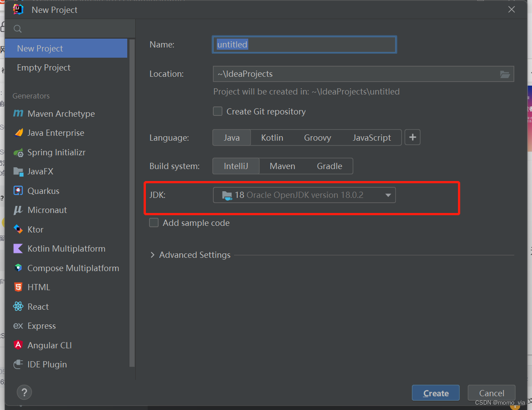Image resolution: width=532 pixels, height=410 pixels.
Task: Click the 'Name:' field label
Action: click(x=162, y=44)
